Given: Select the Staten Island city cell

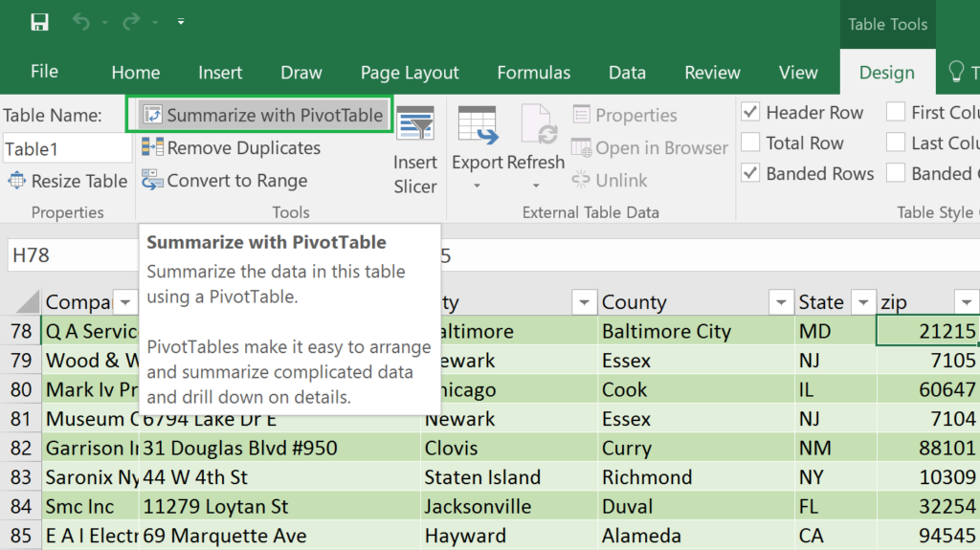Looking at the screenshot, I should click(x=509, y=477).
